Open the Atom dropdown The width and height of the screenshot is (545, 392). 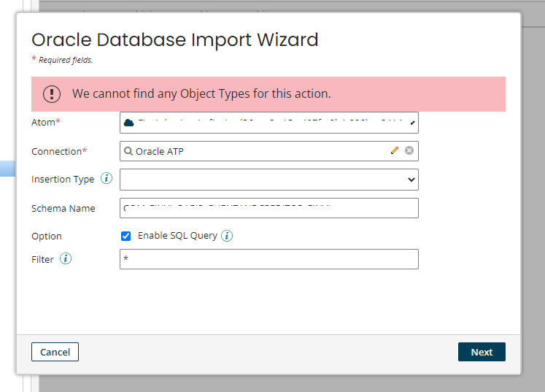pyautogui.click(x=269, y=123)
